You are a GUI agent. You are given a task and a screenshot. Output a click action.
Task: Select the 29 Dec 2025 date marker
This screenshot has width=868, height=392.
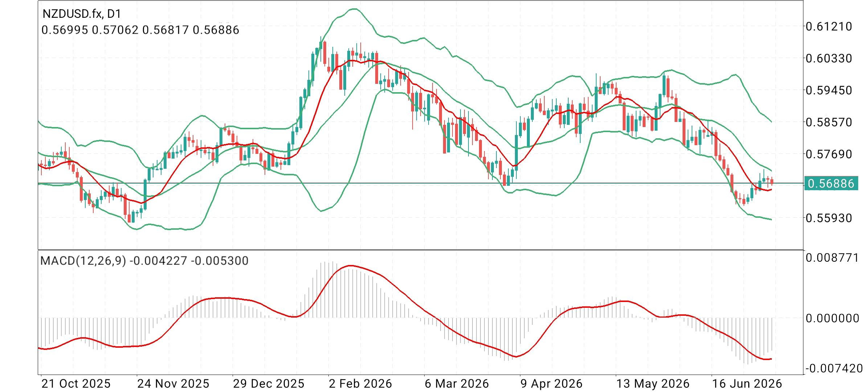269,383
